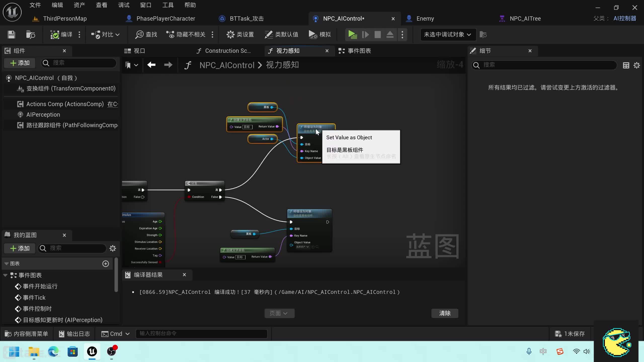Add new graph with plus icon
The image size is (644, 362).
pyautogui.click(x=106, y=263)
